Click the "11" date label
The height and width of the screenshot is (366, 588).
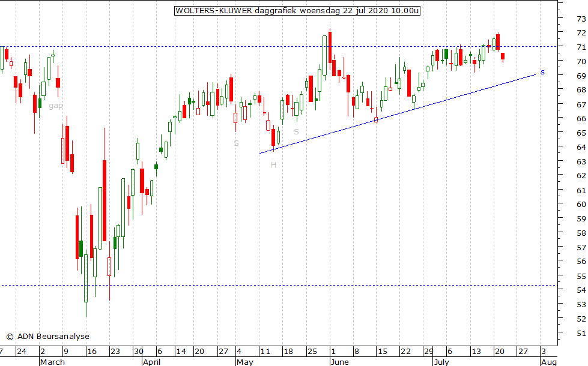[x=265, y=352]
